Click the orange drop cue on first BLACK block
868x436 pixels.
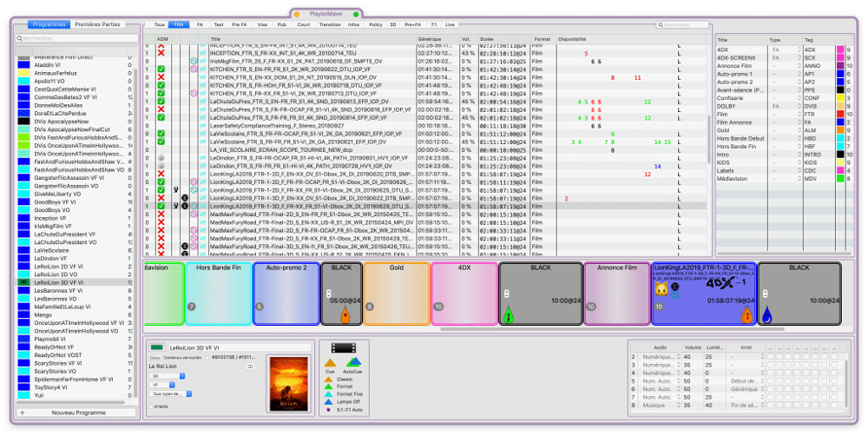pos(345,314)
